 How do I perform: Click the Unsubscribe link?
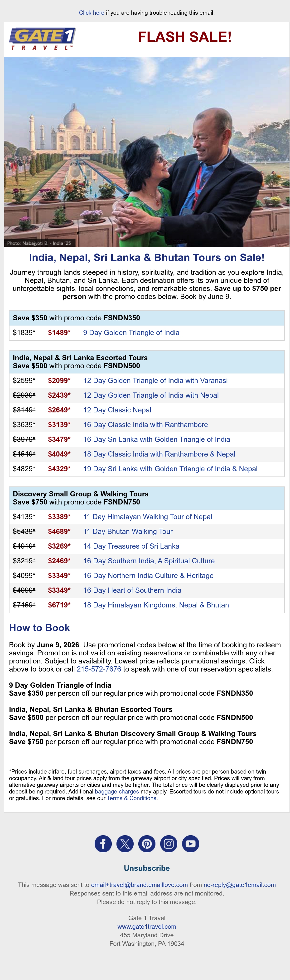pos(147,868)
